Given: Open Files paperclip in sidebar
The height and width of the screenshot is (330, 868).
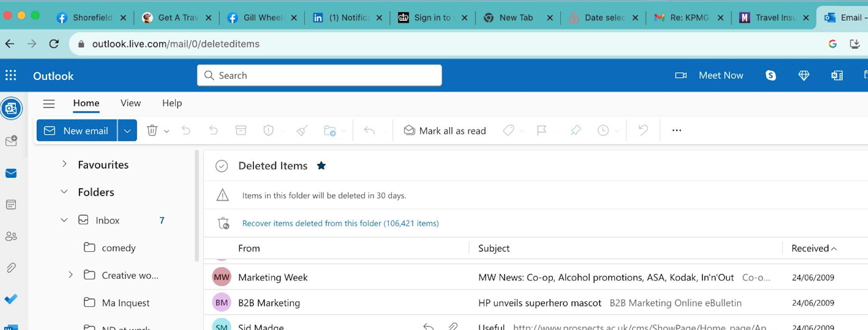Looking at the screenshot, I should click(11, 268).
